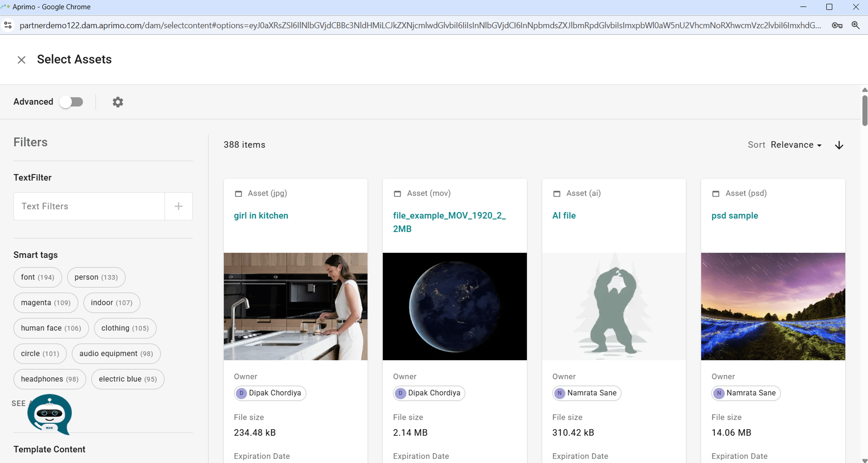The height and width of the screenshot is (463, 868).
Task: Pick the headphones smart tag
Action: click(50, 379)
